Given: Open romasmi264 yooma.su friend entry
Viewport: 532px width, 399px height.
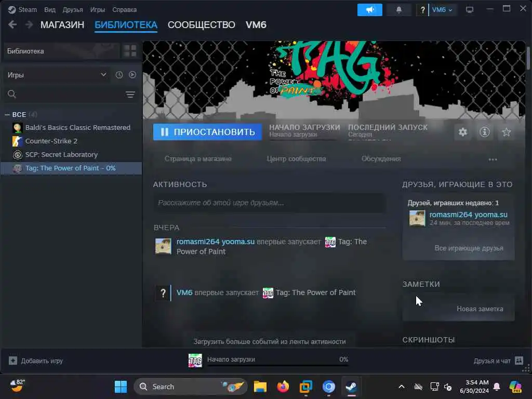Looking at the screenshot, I should (x=468, y=215).
